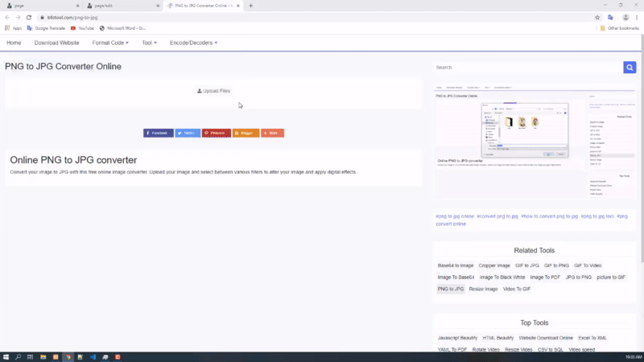Bookmark this page with the star icon

[597, 17]
